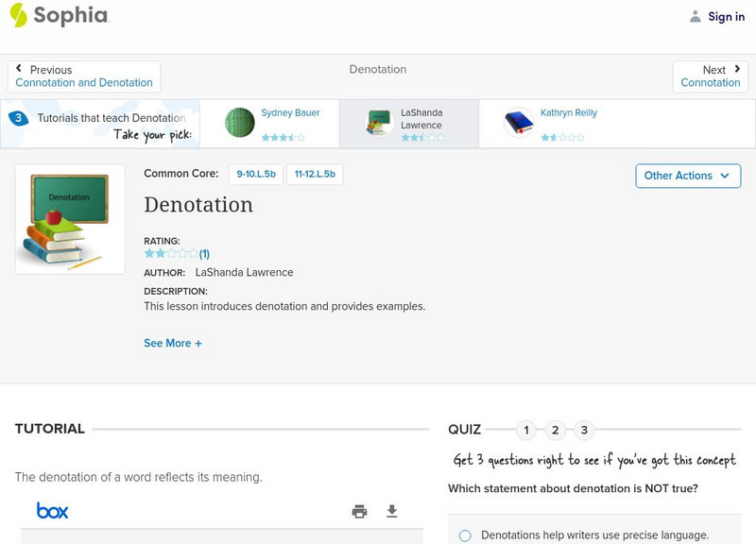Image resolution: width=756 pixels, height=544 pixels.
Task: Go to previous tutorial Connotation and Denotation
Action: point(84,76)
